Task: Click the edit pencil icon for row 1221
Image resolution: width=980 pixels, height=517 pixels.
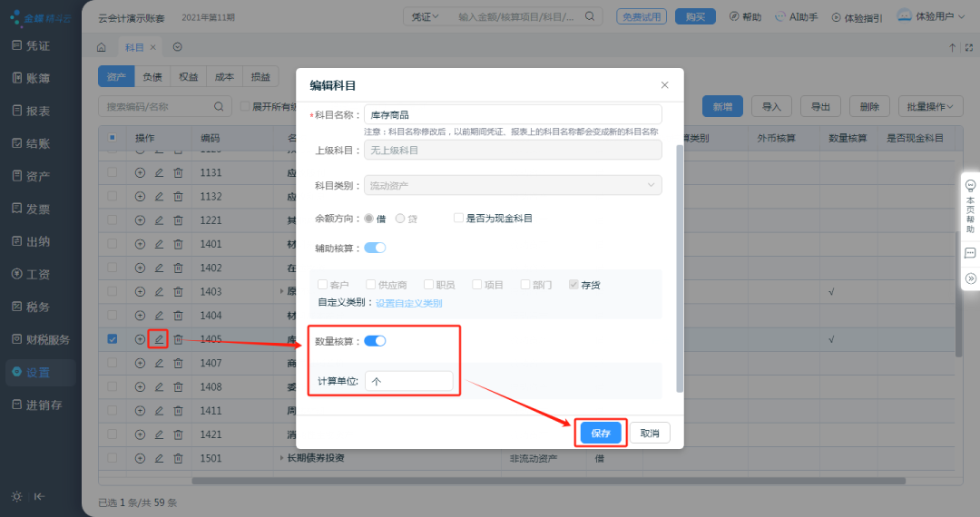Action: click(159, 219)
